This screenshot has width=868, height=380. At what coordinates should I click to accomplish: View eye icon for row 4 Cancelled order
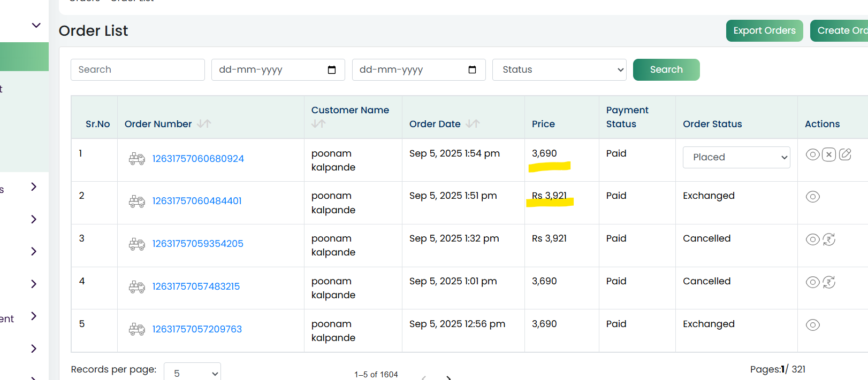[x=813, y=282]
